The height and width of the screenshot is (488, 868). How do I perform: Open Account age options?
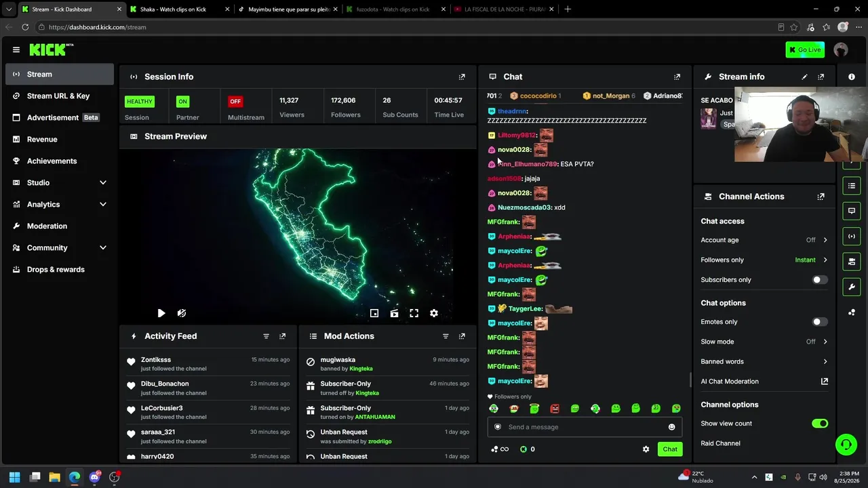tap(764, 240)
